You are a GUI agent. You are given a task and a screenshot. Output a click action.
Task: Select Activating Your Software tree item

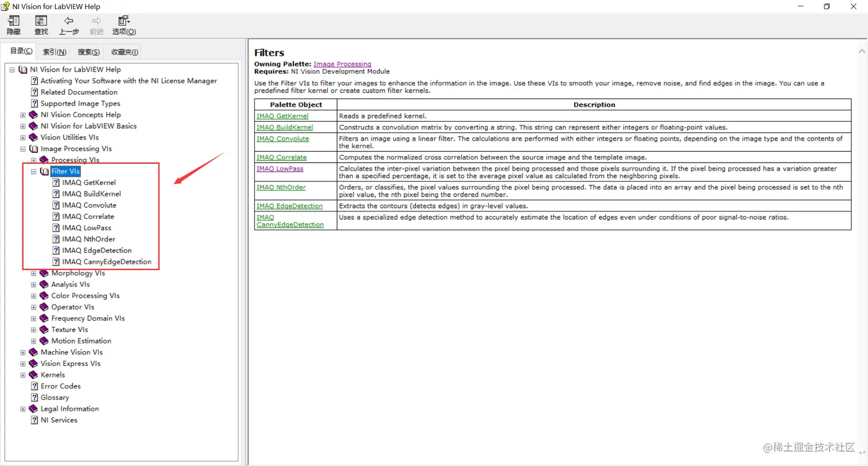tap(129, 81)
